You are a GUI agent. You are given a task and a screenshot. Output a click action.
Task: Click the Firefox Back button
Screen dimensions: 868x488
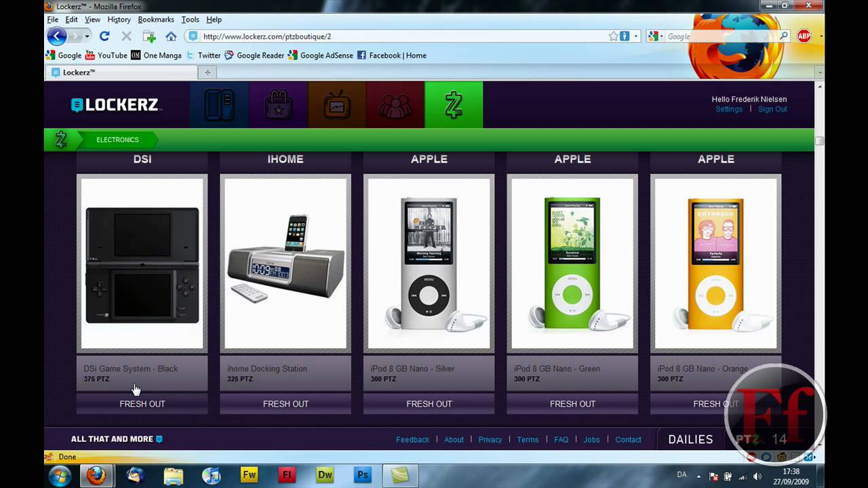57,37
